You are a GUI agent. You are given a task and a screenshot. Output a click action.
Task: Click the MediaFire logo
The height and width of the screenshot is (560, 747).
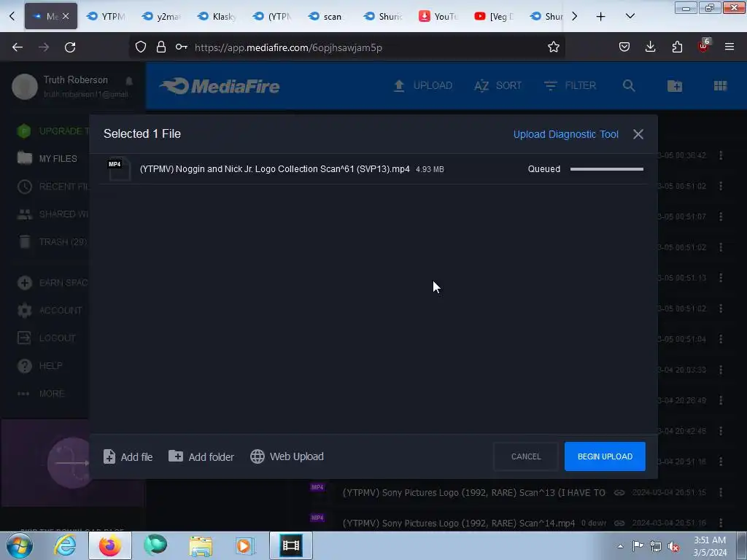pos(220,86)
